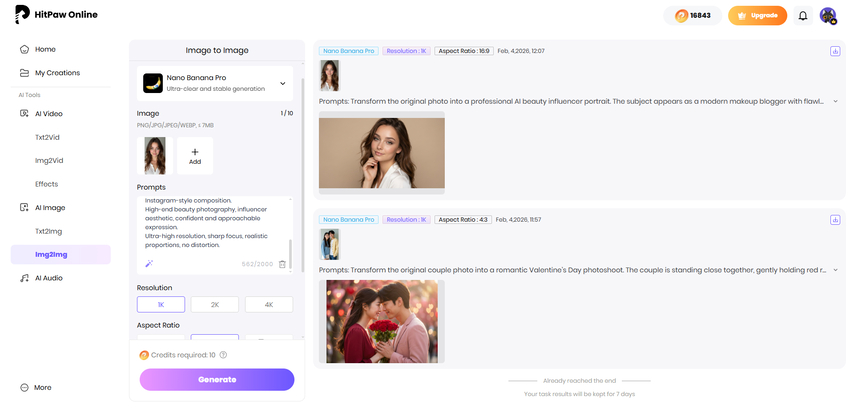Expand the Valentine's Day prompt text

[835, 270]
